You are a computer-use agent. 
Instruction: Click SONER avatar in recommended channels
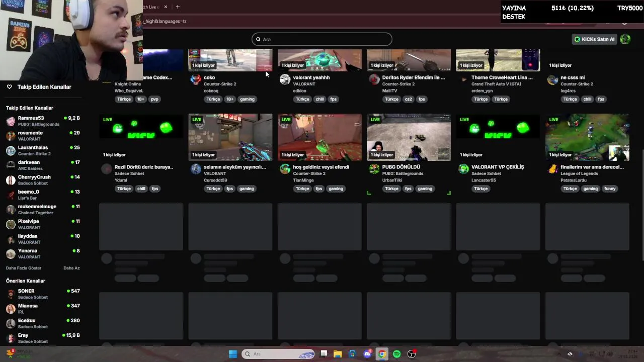pos(11,294)
